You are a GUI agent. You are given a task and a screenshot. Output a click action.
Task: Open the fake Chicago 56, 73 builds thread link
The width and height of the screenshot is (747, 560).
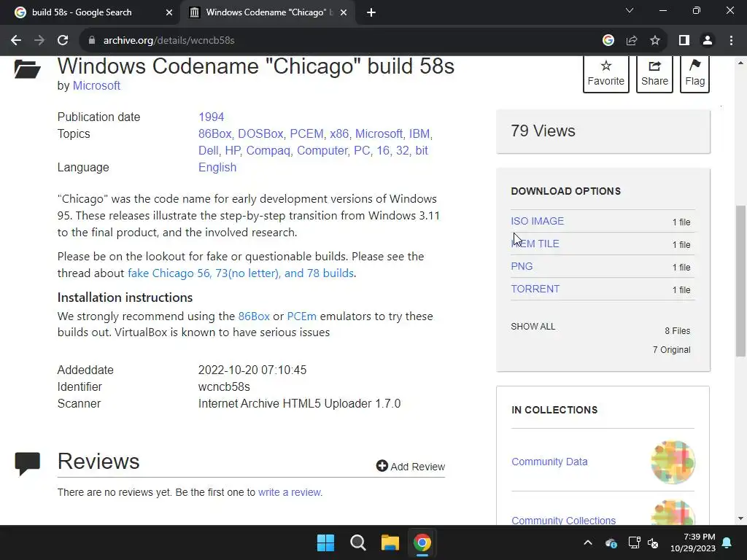[x=241, y=273]
